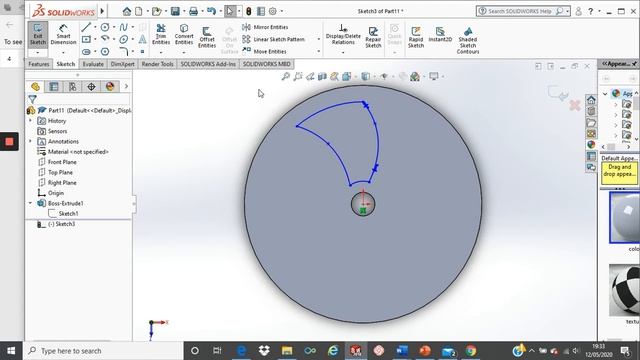Select the Sketch Text tool

pyautogui.click(x=142, y=39)
